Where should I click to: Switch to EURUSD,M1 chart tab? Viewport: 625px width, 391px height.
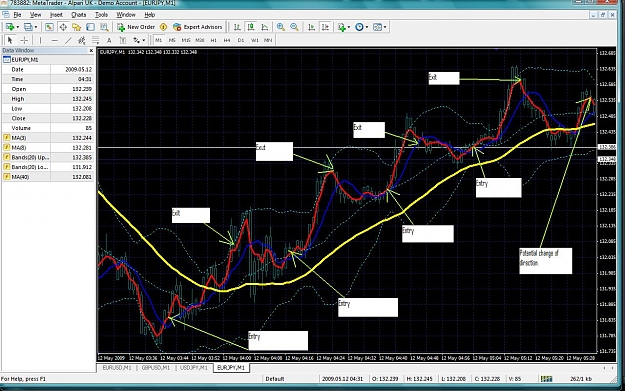117,368
